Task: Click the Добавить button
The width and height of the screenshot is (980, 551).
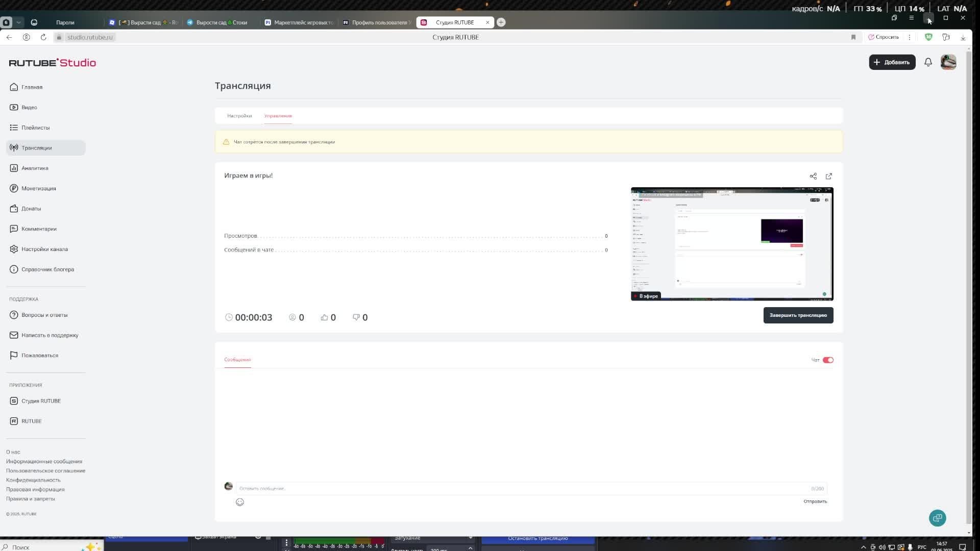Action: pyautogui.click(x=892, y=62)
